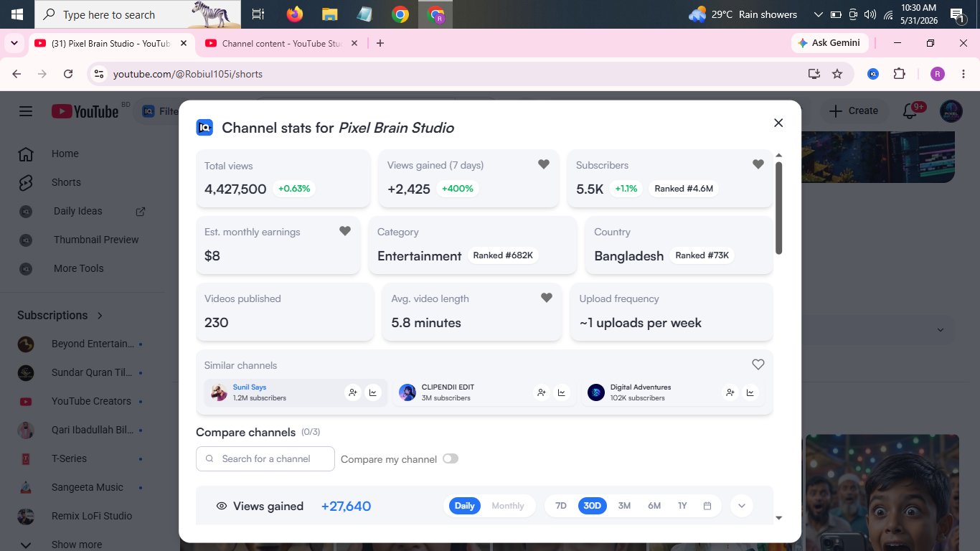Toggle Compare my channel switch

[451, 458]
